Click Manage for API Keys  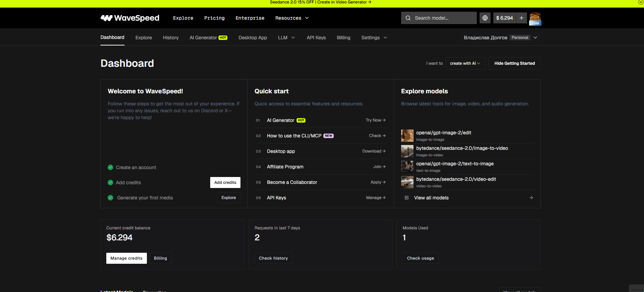(x=376, y=198)
